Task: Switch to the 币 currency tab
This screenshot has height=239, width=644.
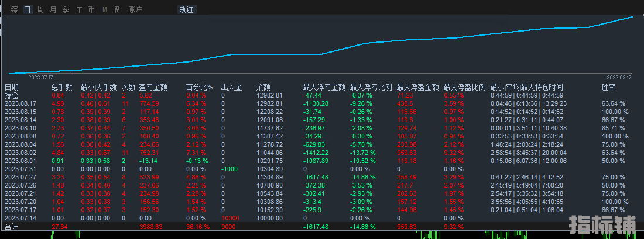Action: 91,9
